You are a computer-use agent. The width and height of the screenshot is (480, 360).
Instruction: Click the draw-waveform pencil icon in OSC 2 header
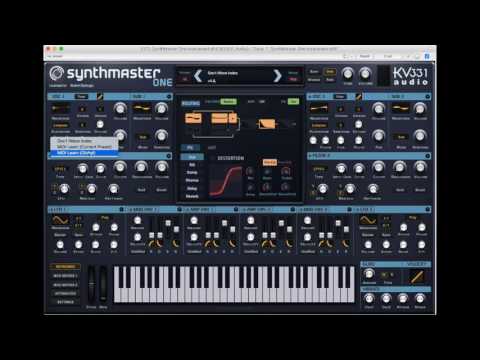coord(358,97)
